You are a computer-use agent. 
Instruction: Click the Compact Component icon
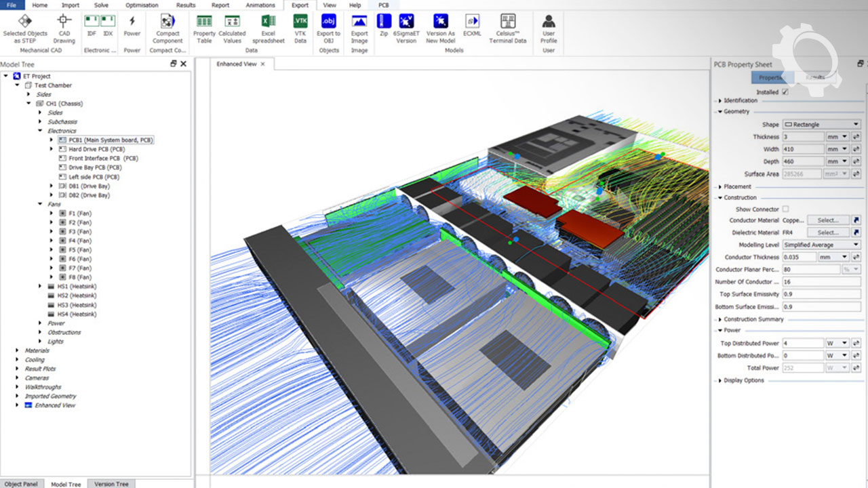point(167,22)
